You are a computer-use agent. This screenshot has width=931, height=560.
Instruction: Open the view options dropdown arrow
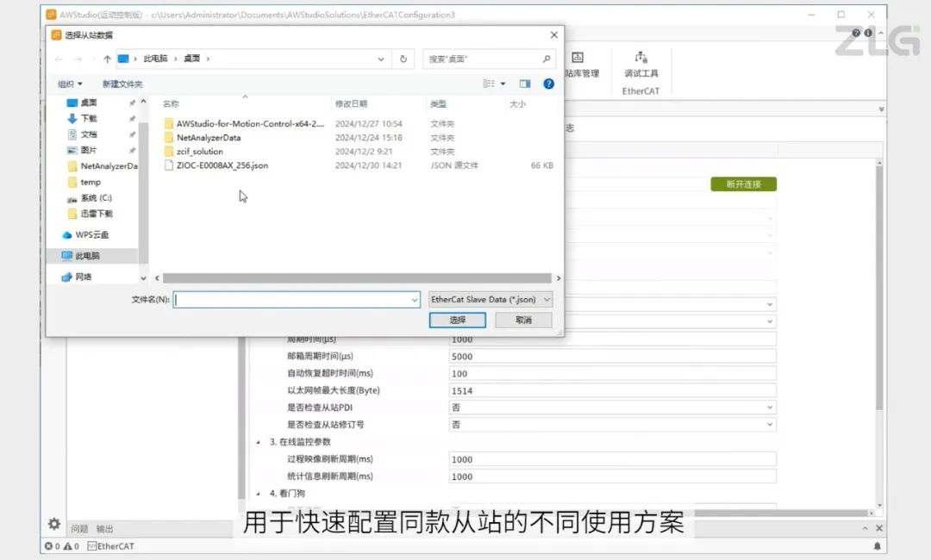point(503,84)
